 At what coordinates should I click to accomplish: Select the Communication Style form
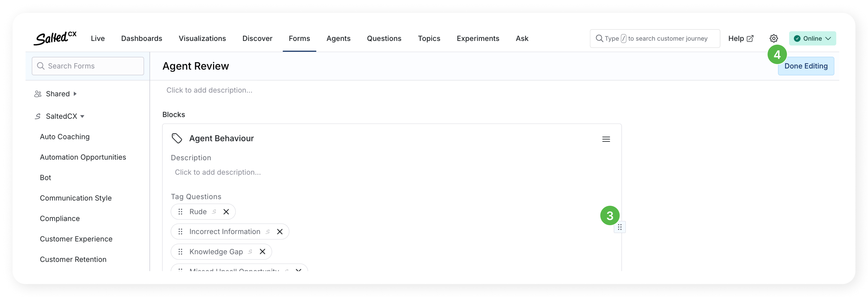76,198
